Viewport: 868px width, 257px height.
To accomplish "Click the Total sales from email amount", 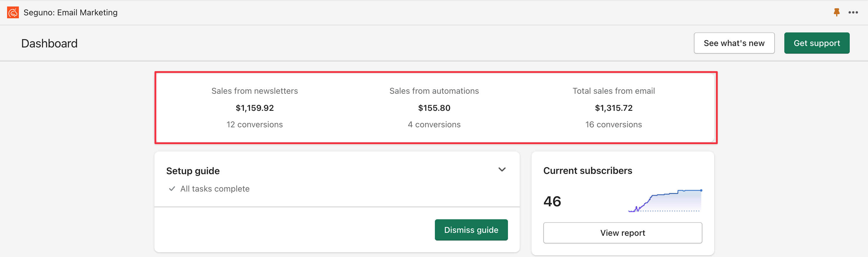I will (614, 108).
